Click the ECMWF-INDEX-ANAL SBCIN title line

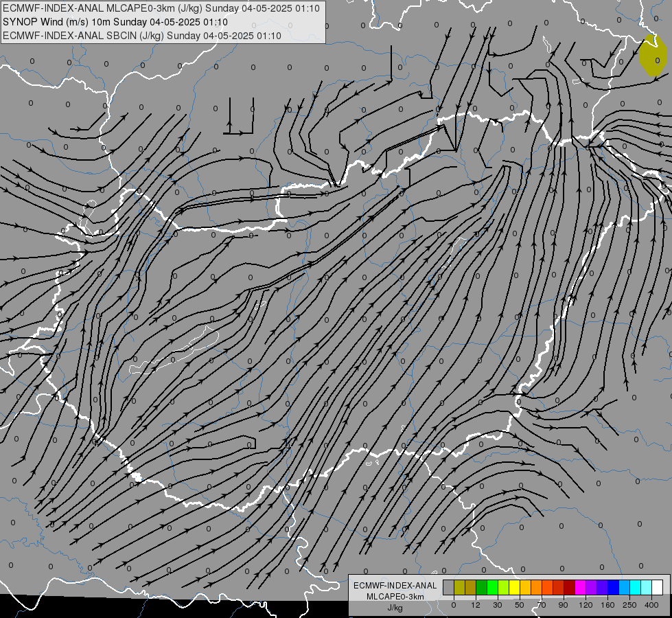point(142,36)
